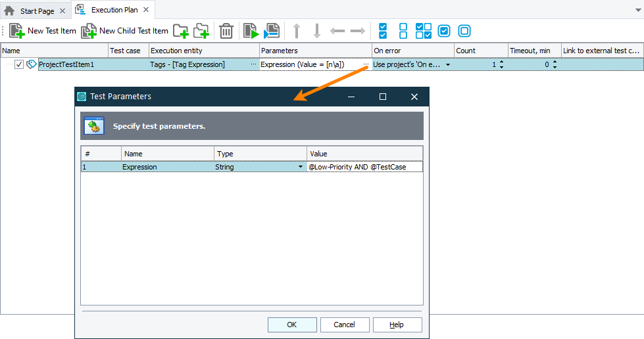Click the On error column header

412,51
